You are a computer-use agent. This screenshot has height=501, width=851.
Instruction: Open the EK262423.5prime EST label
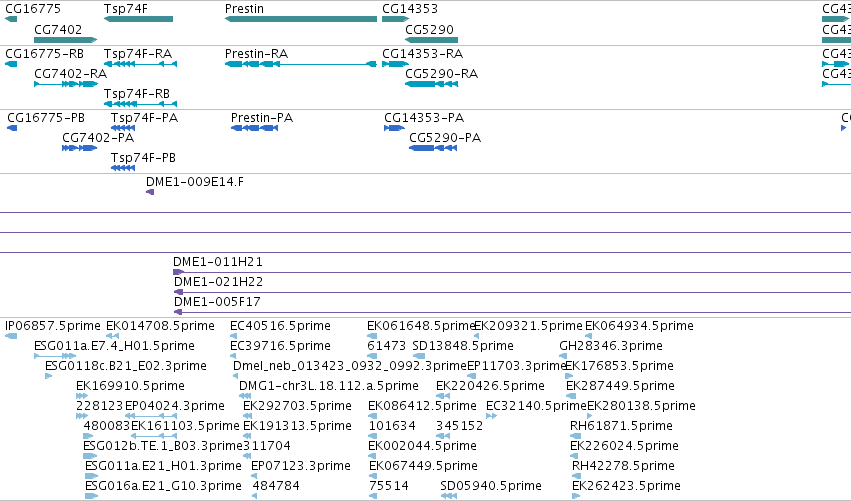point(626,486)
